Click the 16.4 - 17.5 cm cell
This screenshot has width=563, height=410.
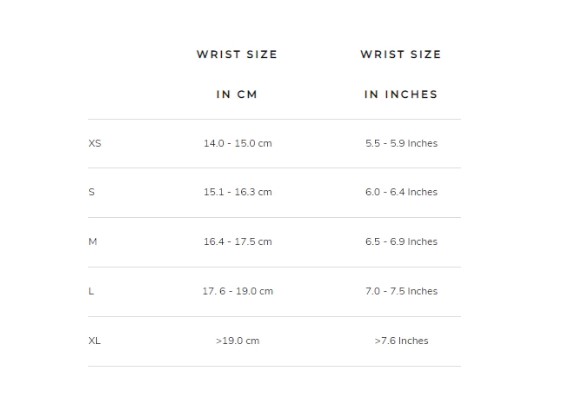coord(238,242)
